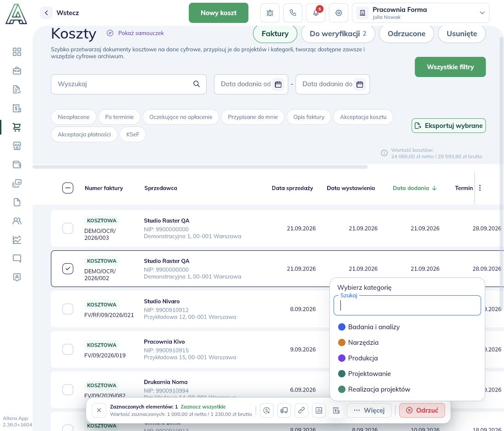Screen dimensions: 504x431
Task: Click the bar chart icon in selection bar
Action: coord(318,410)
